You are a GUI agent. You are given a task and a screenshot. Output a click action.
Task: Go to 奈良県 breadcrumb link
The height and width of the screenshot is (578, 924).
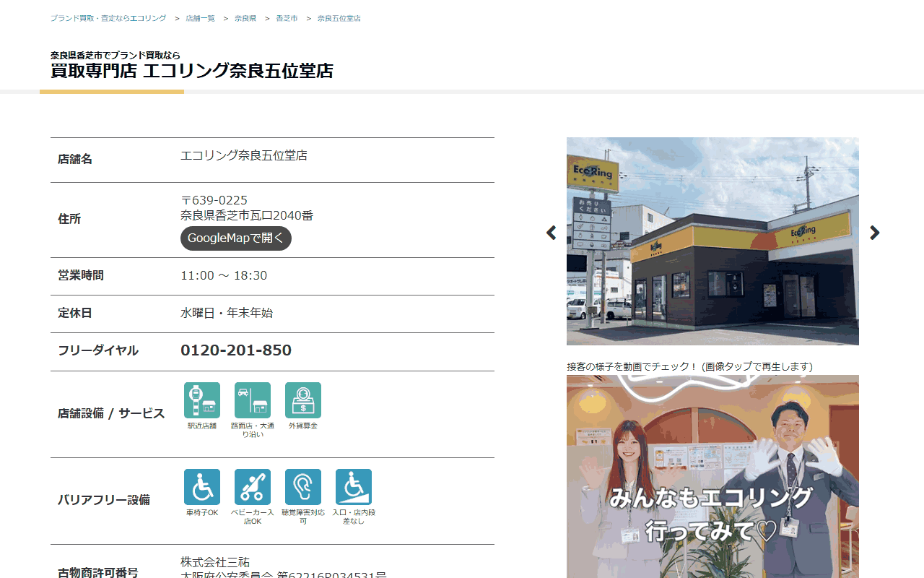pos(245,18)
